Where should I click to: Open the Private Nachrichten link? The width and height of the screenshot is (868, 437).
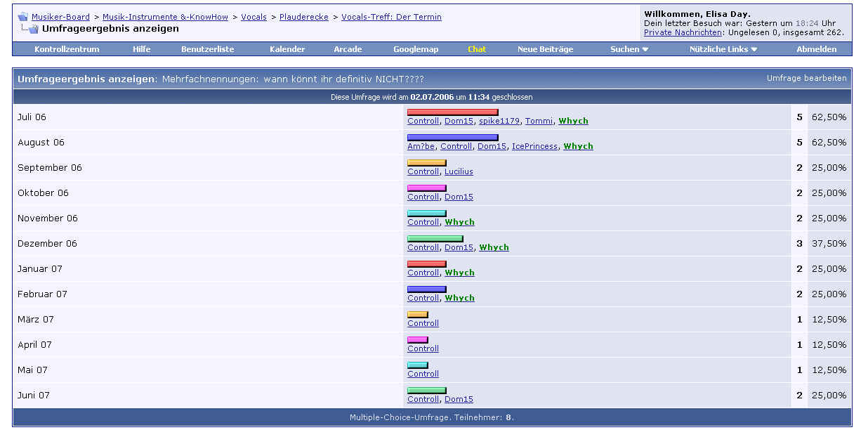tap(683, 32)
